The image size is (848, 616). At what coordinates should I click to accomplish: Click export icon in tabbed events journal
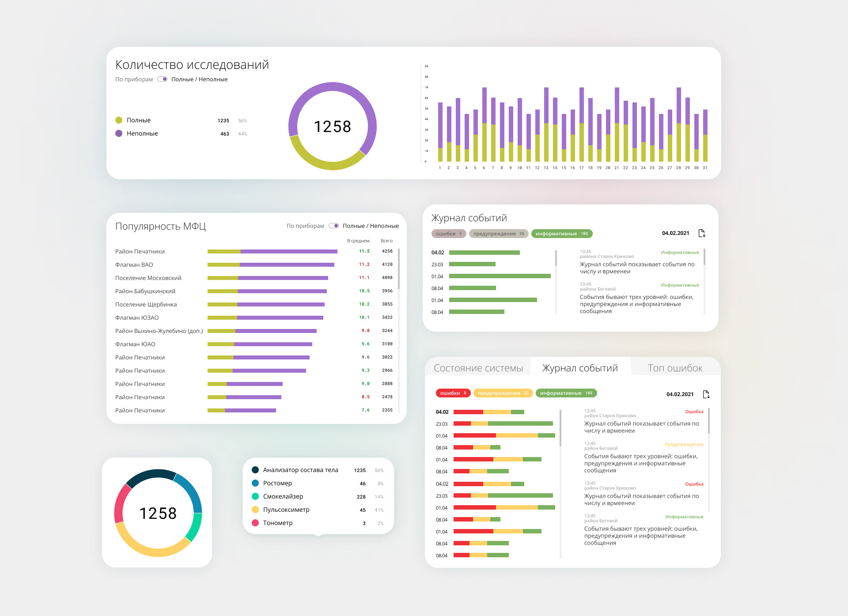click(x=706, y=394)
